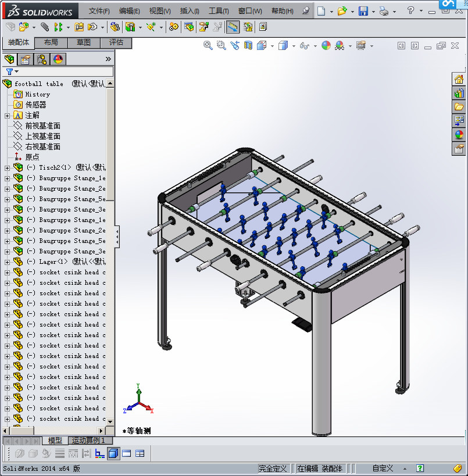
Task: Click the Save icon in title toolbar
Action: click(363, 11)
